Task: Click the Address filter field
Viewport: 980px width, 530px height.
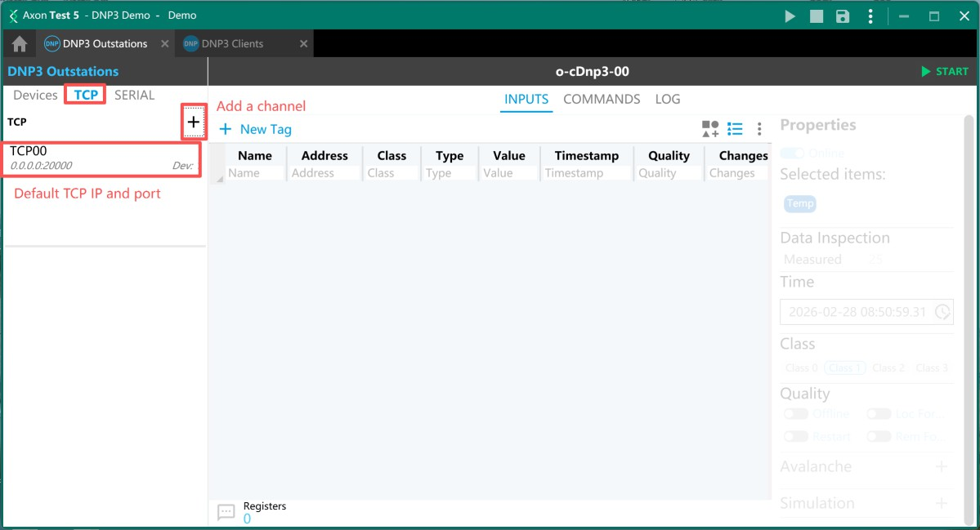Action: 324,173
